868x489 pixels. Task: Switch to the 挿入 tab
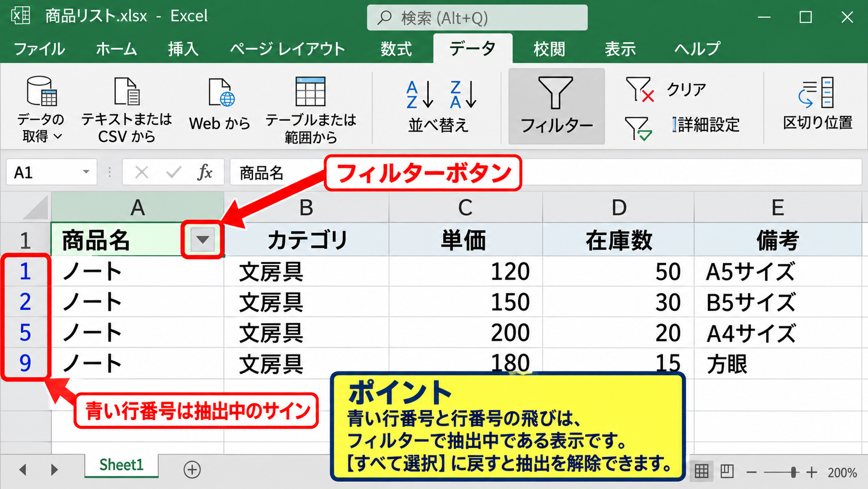coord(183,49)
